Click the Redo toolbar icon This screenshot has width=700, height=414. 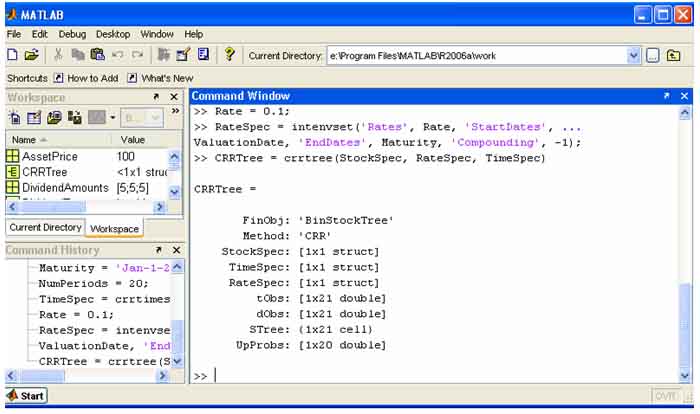138,55
